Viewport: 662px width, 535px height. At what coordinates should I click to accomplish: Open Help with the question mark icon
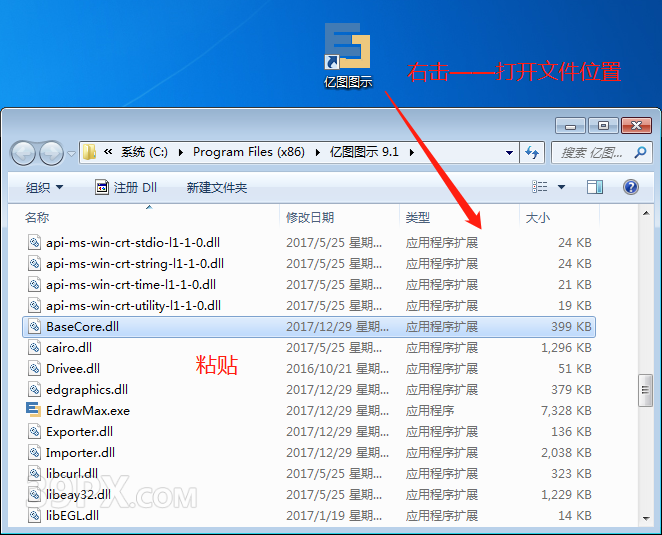tap(631, 187)
